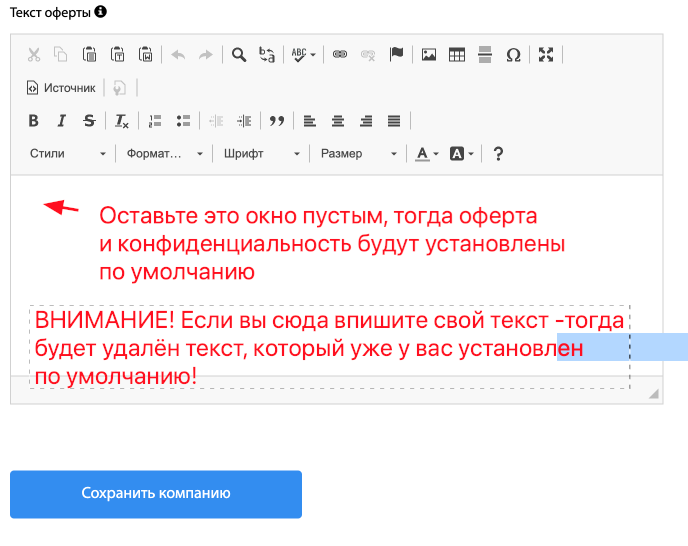This screenshot has height=546, width=688.
Task: Maximize the editor
Action: 546,55
